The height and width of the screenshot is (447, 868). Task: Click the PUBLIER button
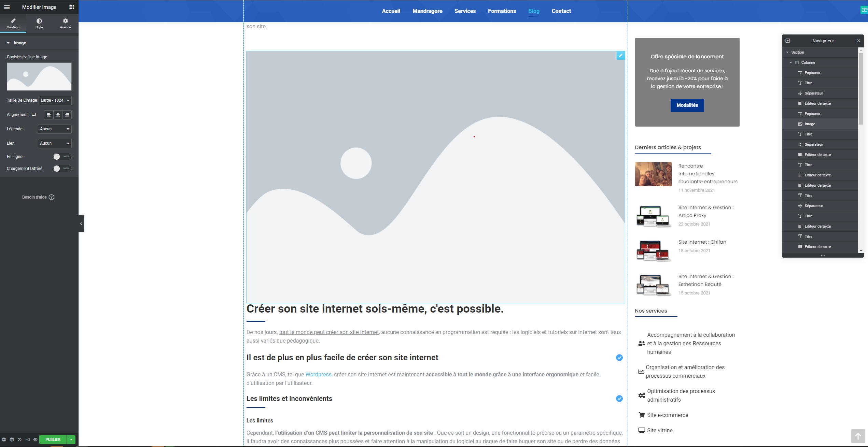(x=53, y=439)
